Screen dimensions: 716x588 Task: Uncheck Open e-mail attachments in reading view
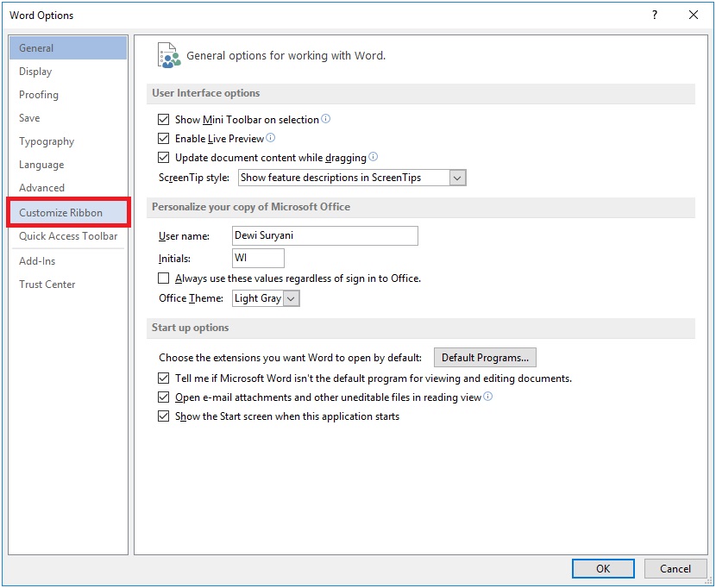click(x=164, y=397)
